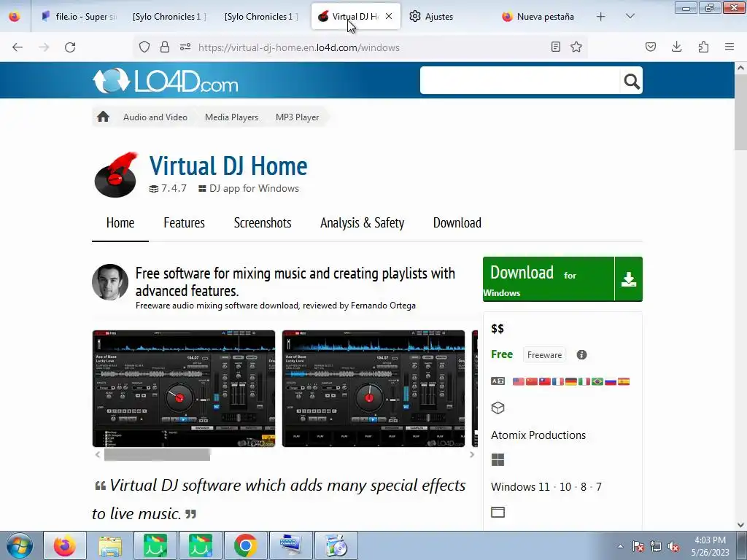Screen dimensions: 747x560
Task: Click green Download for Windows button
Action: [549, 279]
